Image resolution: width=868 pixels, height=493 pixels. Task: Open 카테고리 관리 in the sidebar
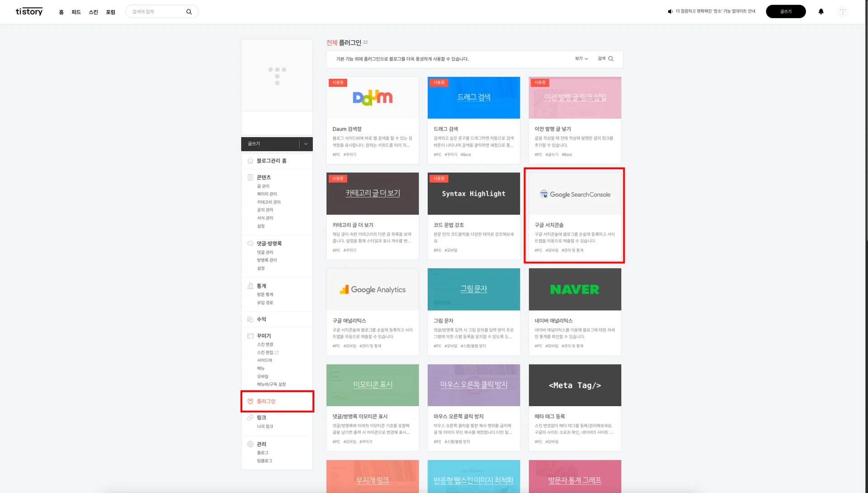[x=269, y=202]
